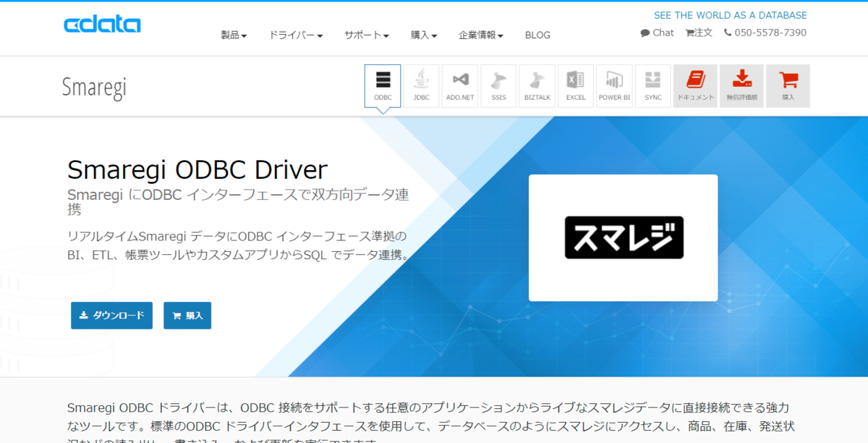Open the 企業情報 dropdown menu
This screenshot has height=443, width=868.
tap(481, 35)
